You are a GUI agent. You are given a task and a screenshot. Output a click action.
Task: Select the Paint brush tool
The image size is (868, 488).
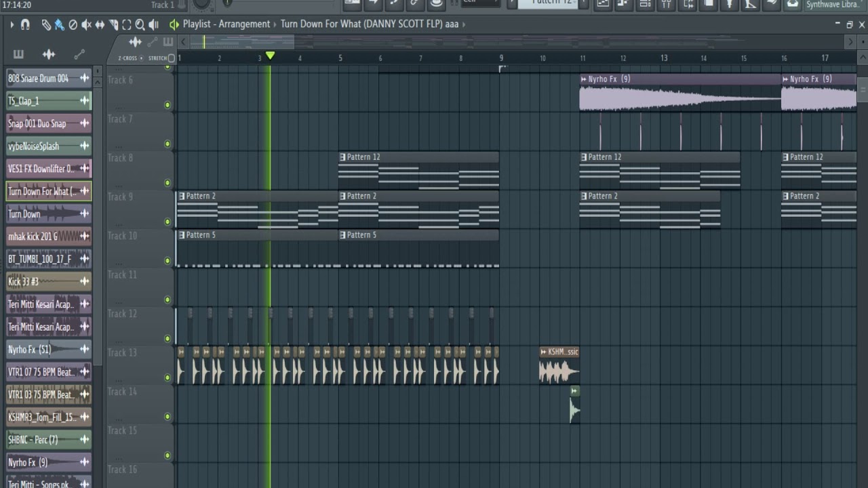60,24
